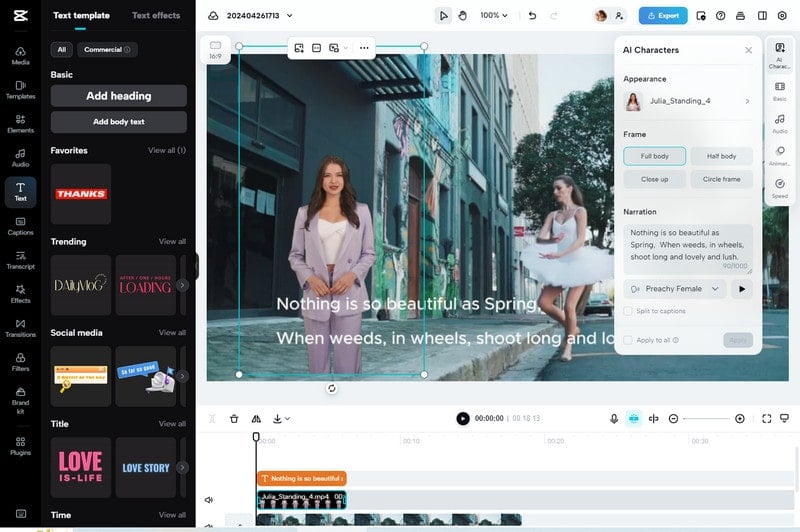800x532 pixels.
Task: Click the more options ellipsis on floating toolbar
Action: tap(364, 48)
